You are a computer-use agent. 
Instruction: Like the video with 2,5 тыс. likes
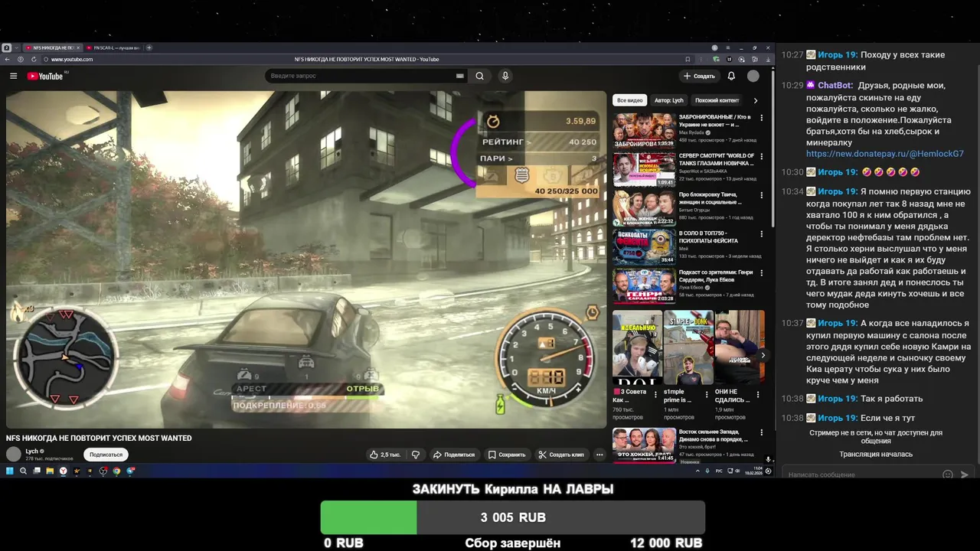coord(384,455)
